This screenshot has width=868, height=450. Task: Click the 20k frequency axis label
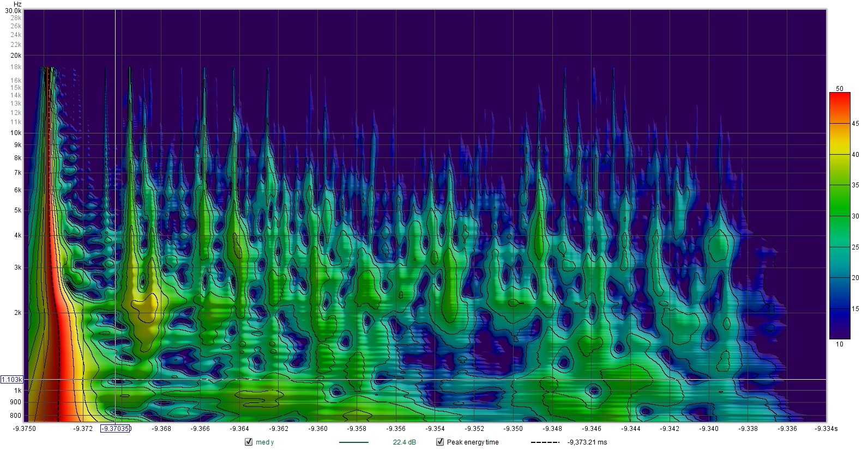(16, 56)
